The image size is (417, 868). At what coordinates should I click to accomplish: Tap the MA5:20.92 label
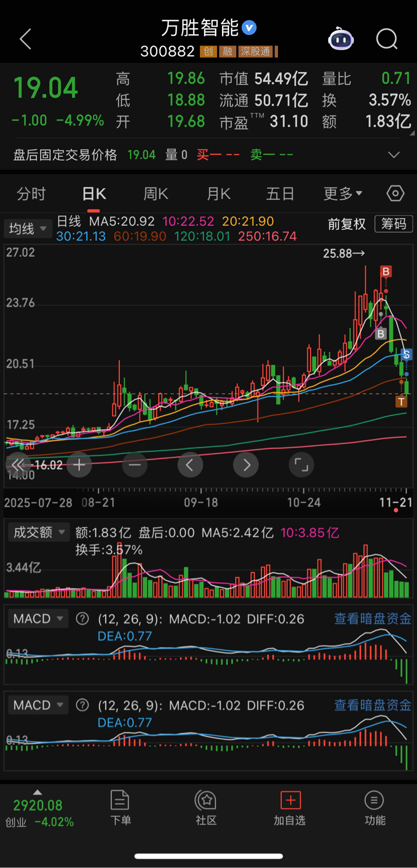[122, 221]
